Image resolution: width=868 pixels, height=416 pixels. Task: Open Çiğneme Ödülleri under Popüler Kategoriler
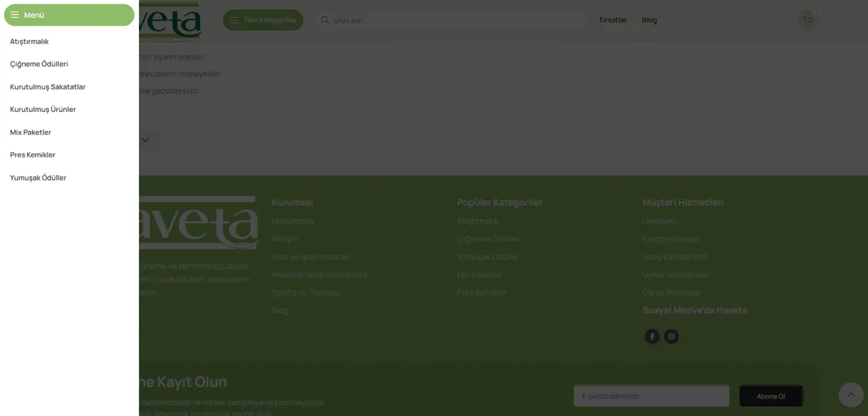(x=489, y=239)
